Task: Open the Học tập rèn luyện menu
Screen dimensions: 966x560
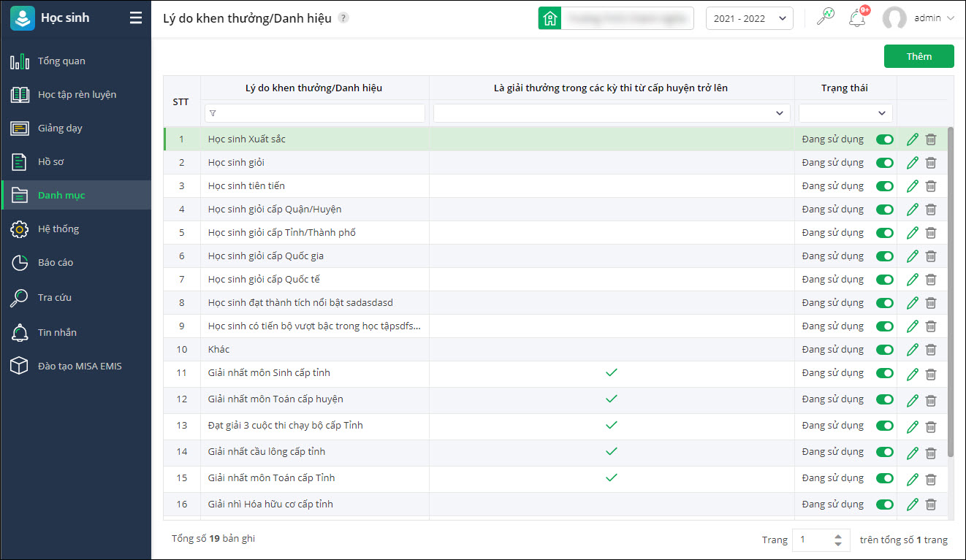Action: pyautogui.click(x=76, y=95)
